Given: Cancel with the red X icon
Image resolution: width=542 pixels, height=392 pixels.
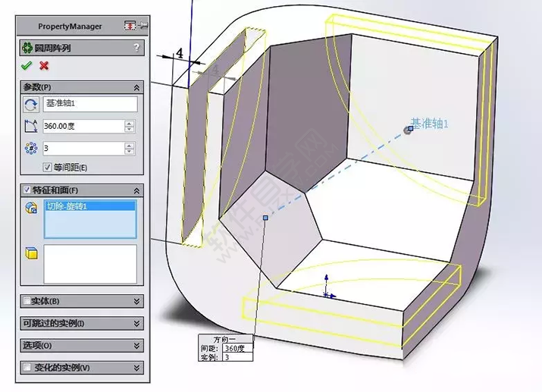Looking at the screenshot, I should (44, 65).
